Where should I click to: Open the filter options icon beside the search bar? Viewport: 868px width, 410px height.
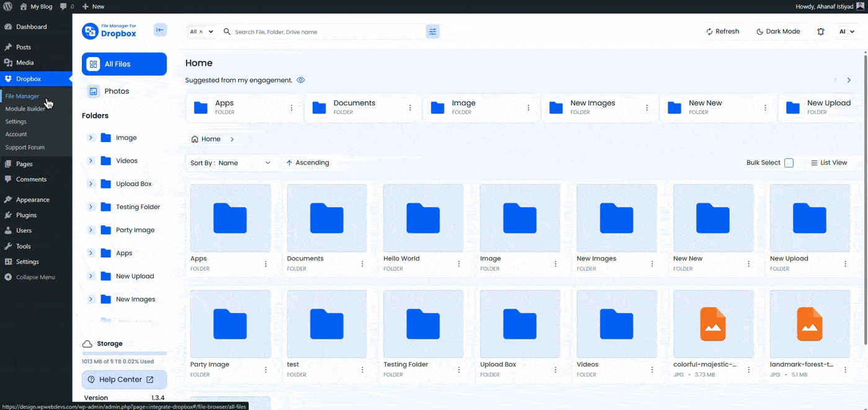pyautogui.click(x=432, y=31)
